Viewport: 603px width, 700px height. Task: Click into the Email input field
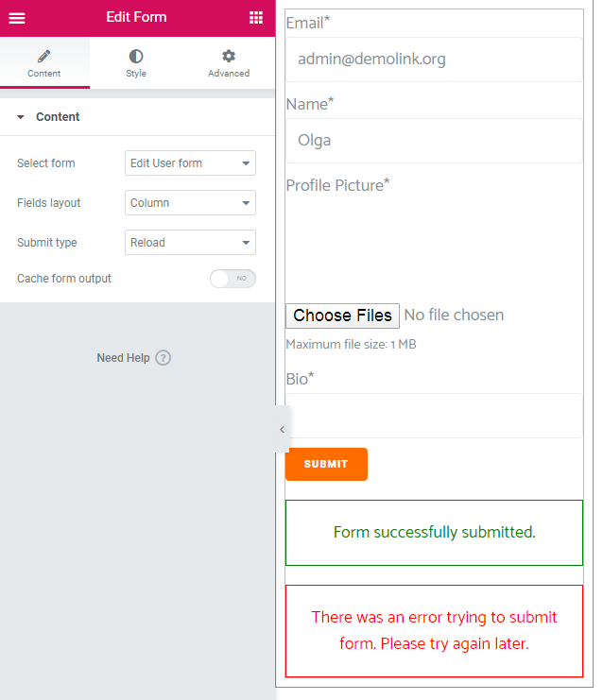click(434, 60)
